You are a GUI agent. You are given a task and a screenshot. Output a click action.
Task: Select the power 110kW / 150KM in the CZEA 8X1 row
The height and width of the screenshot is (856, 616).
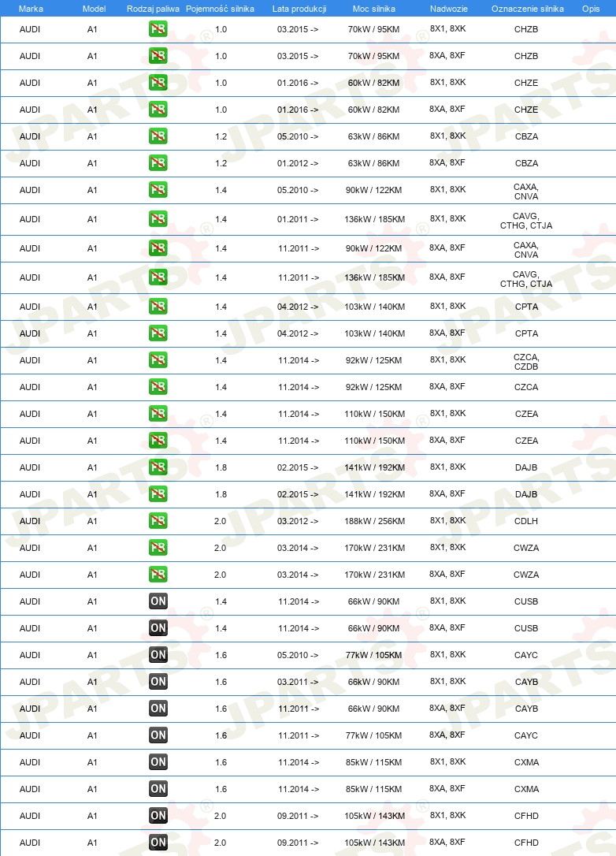374,414
